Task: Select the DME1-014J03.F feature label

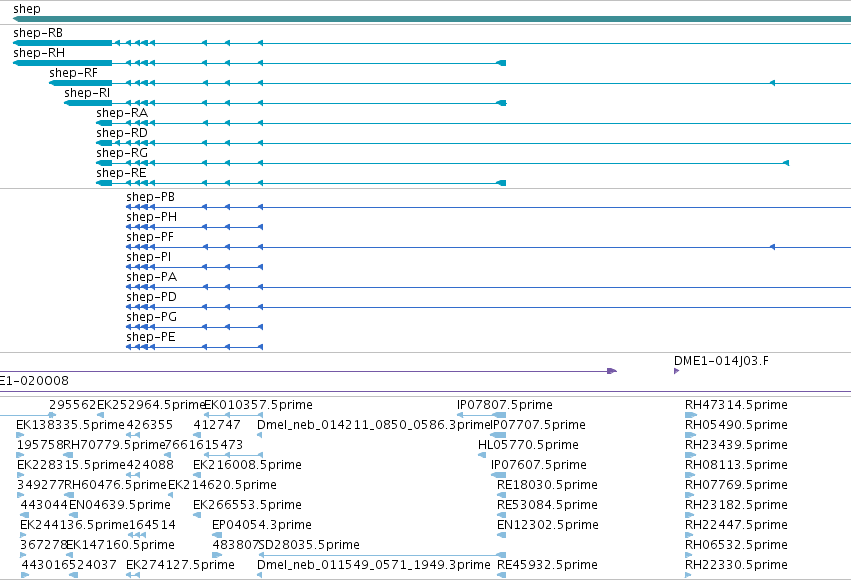Action: [721, 361]
